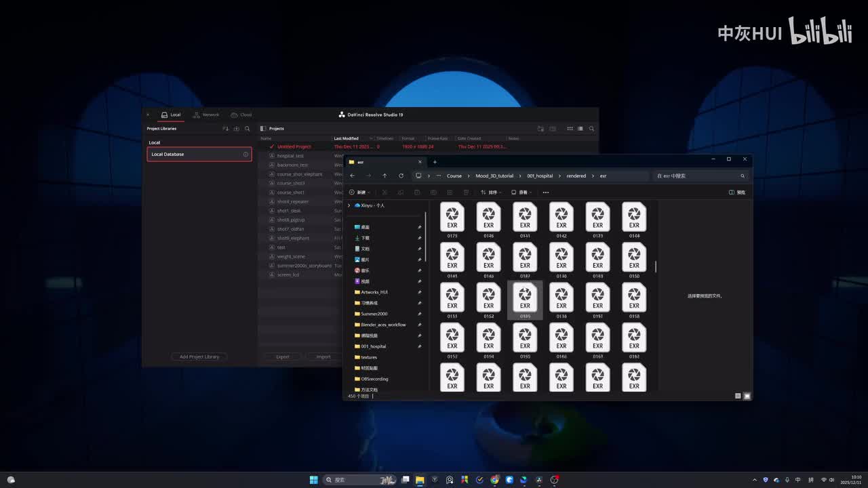The image size is (868, 488).
Task: Expand the Xinyu OneDrive tree node
Action: [x=349, y=205]
